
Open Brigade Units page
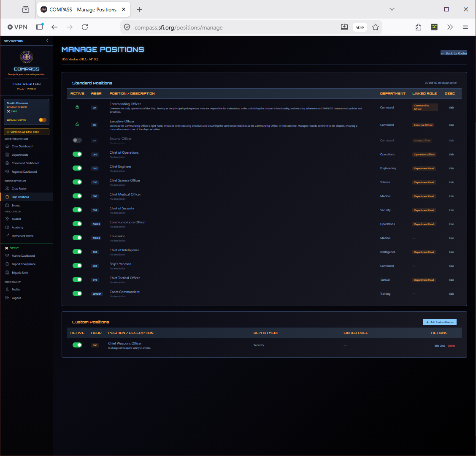[x=20, y=272]
